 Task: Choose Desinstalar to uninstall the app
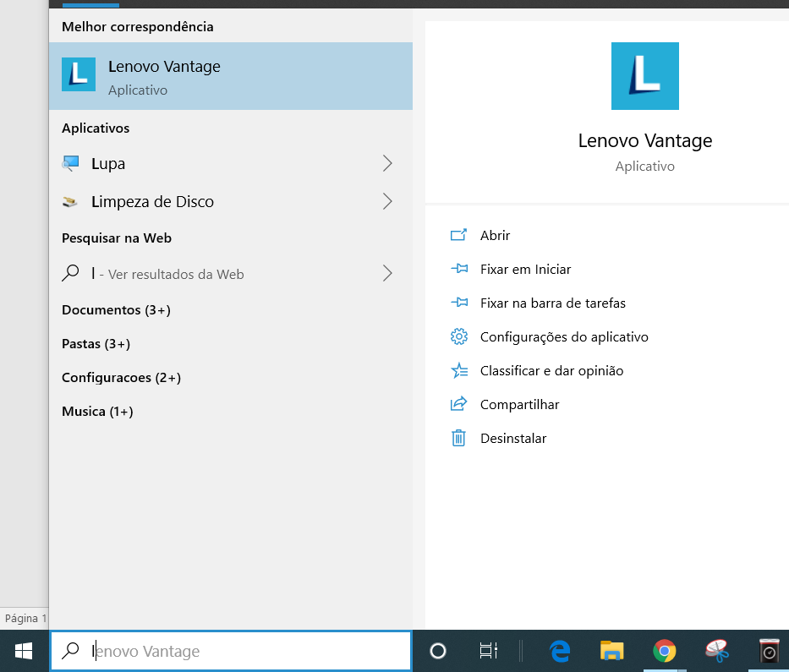pos(513,438)
